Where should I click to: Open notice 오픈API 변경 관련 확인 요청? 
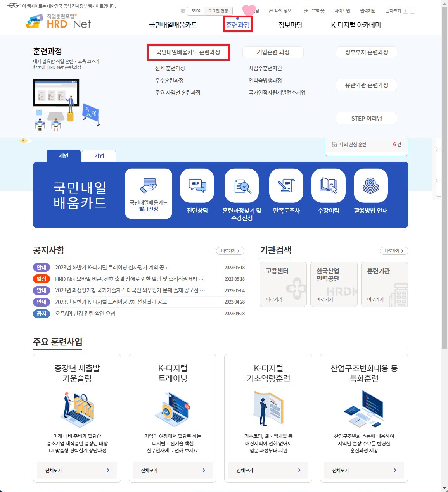pos(85,314)
